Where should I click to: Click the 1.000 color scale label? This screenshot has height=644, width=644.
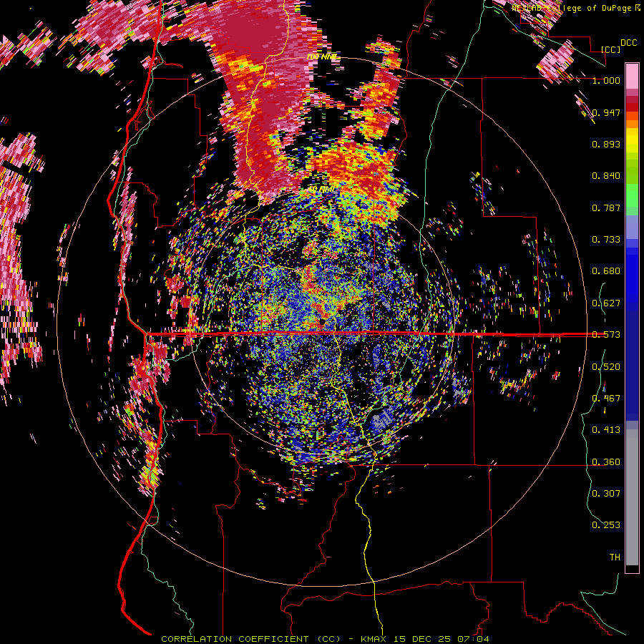click(x=606, y=80)
